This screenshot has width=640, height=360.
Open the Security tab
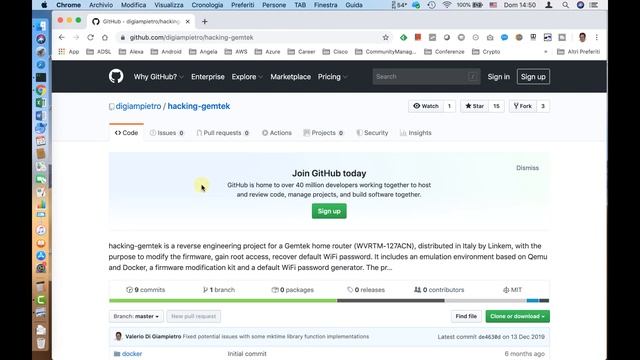tap(372, 133)
